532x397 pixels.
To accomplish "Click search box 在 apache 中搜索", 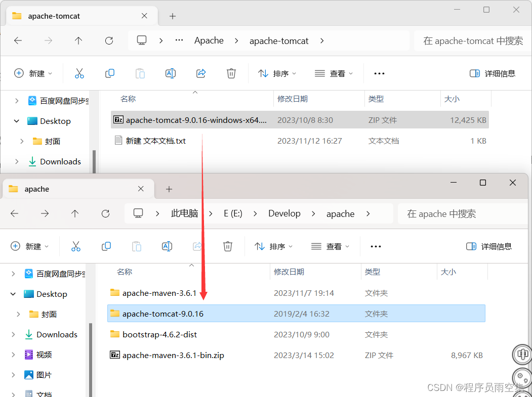I will pos(463,213).
